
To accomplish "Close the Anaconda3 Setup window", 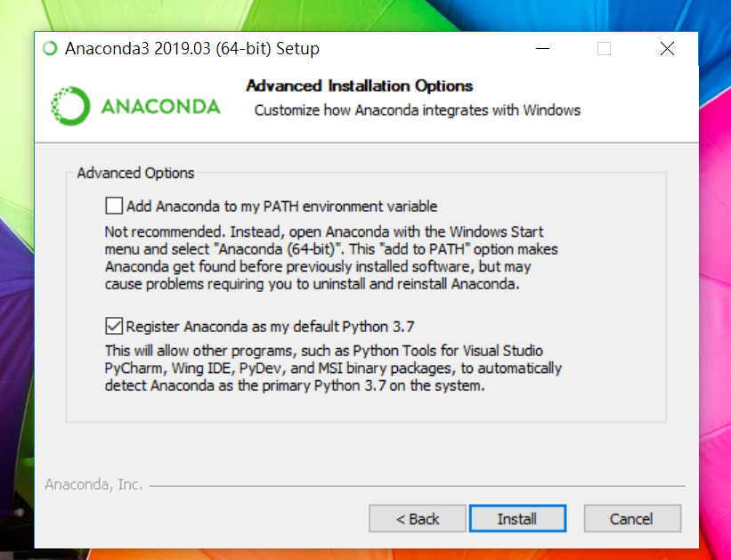I will point(667,49).
